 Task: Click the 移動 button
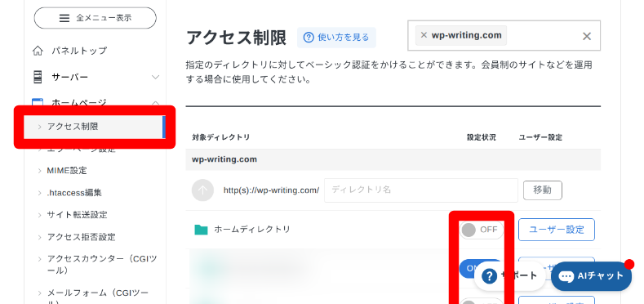point(543,190)
